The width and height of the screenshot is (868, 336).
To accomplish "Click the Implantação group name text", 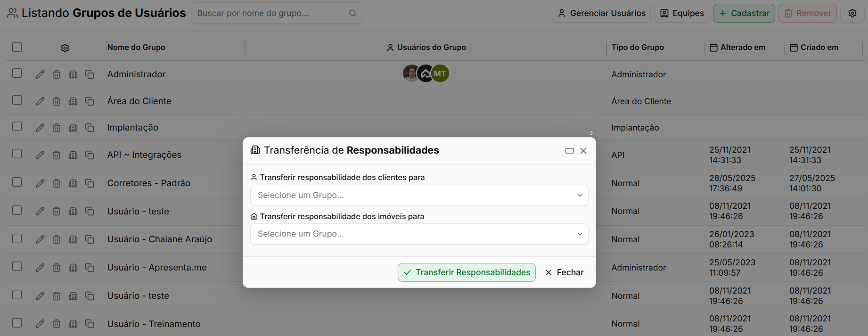I will tap(133, 128).
